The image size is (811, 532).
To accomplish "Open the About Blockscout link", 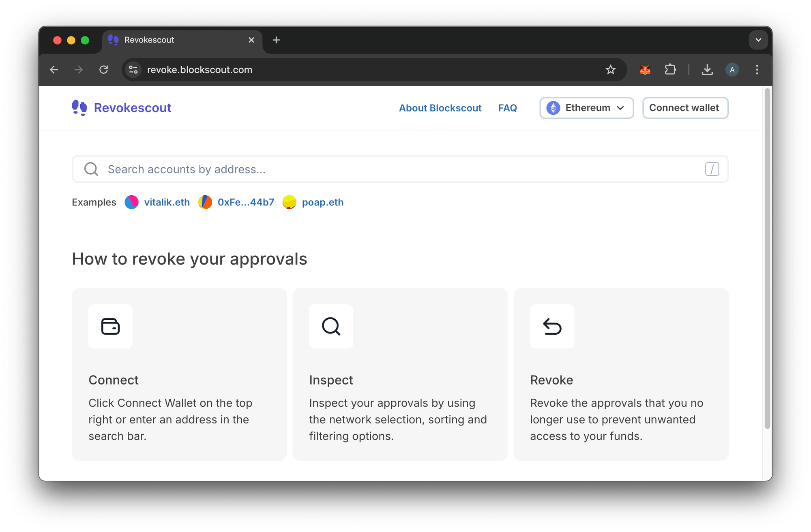I will (x=440, y=108).
